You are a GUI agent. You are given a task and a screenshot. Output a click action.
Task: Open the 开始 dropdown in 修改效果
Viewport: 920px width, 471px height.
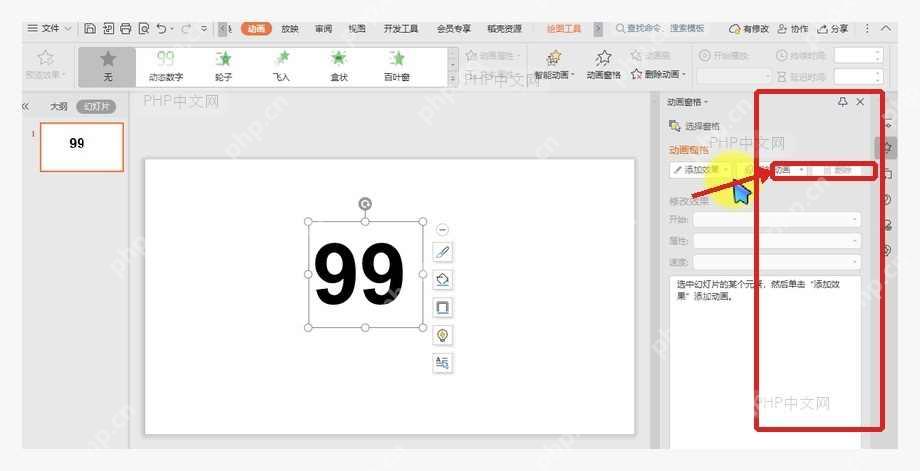pyautogui.click(x=777, y=220)
